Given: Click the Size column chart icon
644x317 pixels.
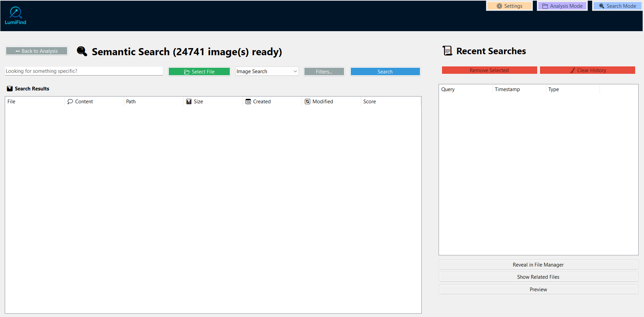Looking at the screenshot, I should pos(189,102).
